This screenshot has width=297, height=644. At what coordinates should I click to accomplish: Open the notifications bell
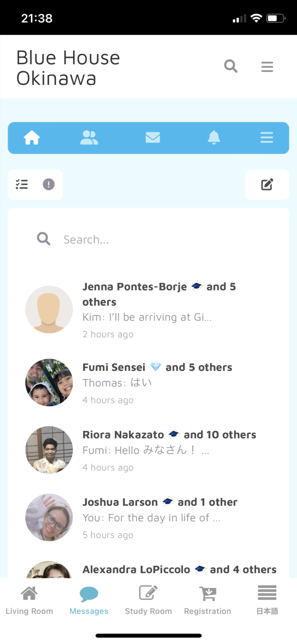[214, 137]
